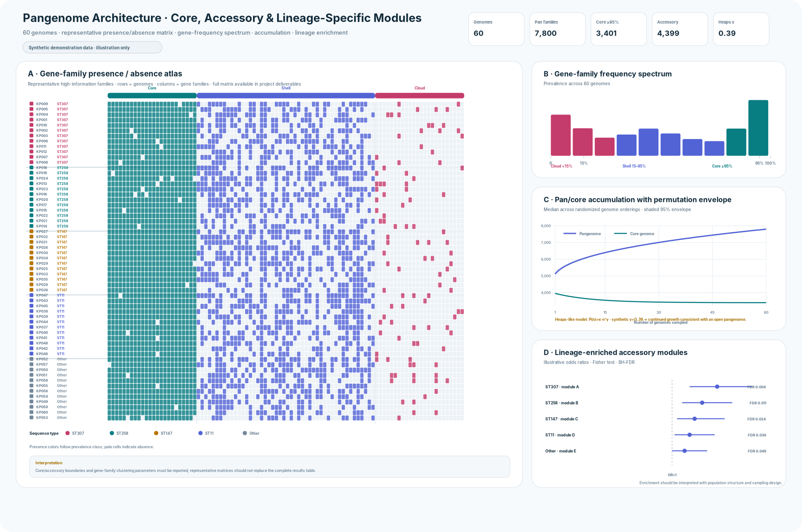The image size is (802, 532).
Task: Select genome row label KP018
Action: (x=42, y=168)
